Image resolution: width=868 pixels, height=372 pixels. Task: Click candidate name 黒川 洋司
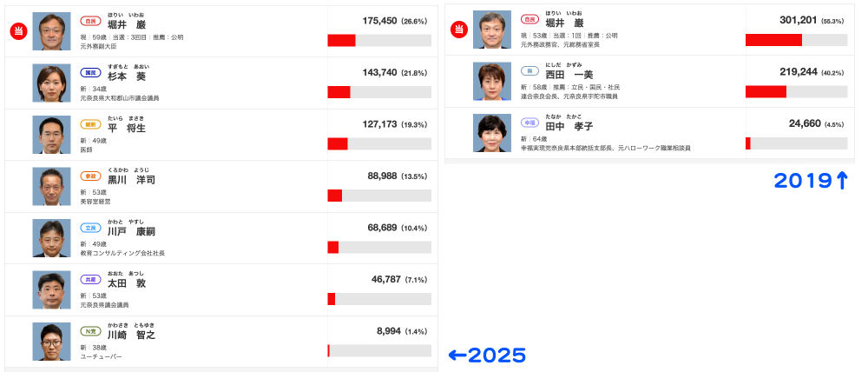click(x=131, y=180)
